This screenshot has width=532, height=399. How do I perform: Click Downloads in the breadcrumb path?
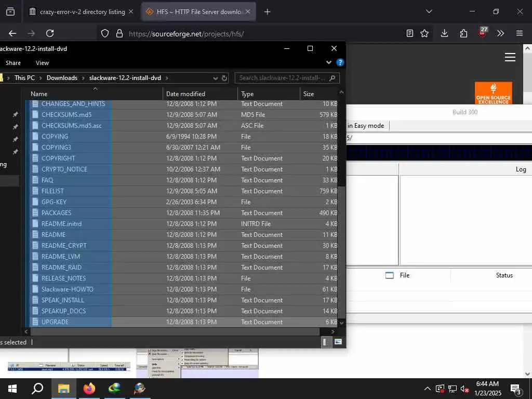62,78
